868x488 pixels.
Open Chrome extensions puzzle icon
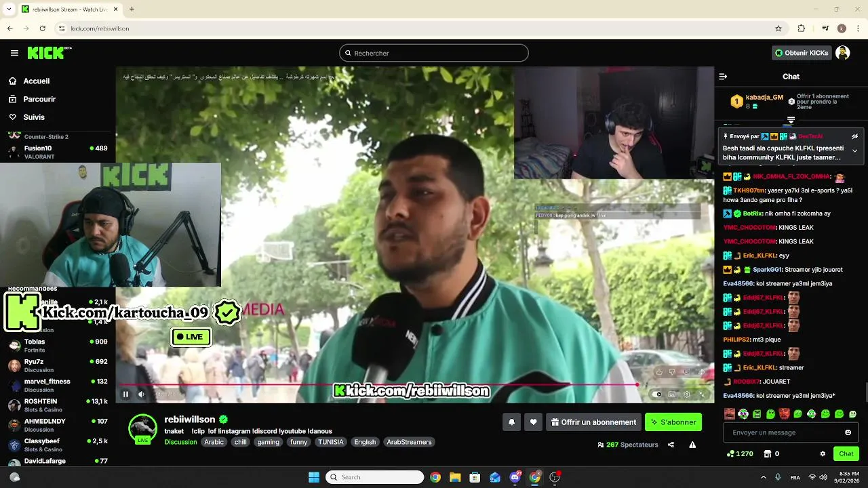click(x=801, y=28)
